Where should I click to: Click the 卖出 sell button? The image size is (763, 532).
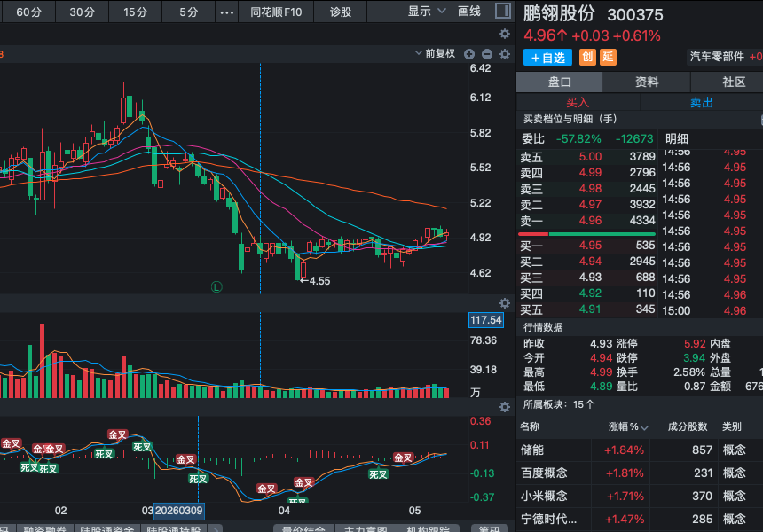point(702,102)
